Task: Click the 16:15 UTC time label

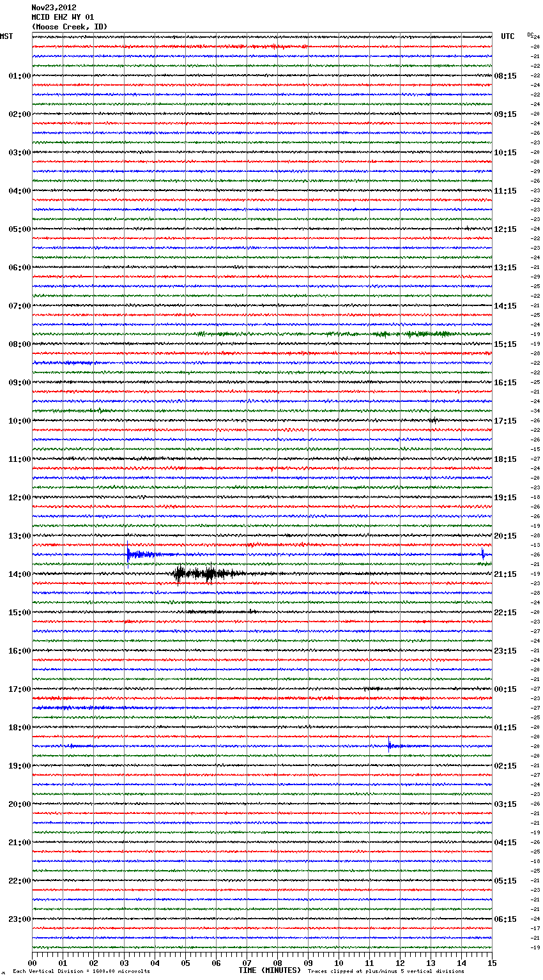Action: (x=505, y=383)
